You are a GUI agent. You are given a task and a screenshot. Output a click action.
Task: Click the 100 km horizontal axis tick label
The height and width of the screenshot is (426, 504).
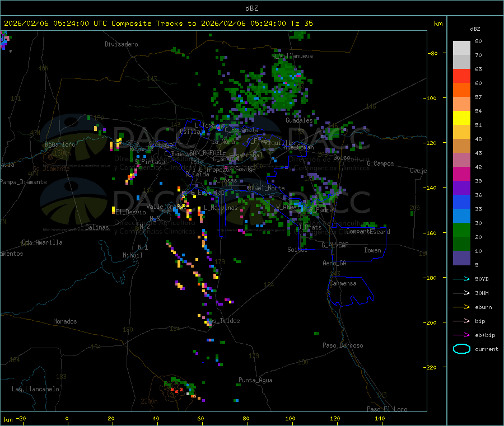pos(290,418)
